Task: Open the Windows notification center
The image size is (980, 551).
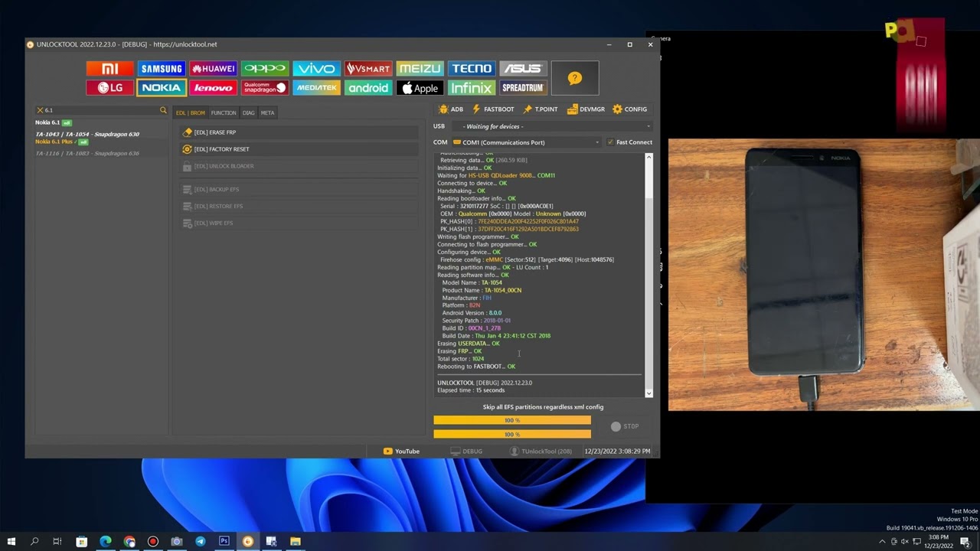Action: [965, 542]
